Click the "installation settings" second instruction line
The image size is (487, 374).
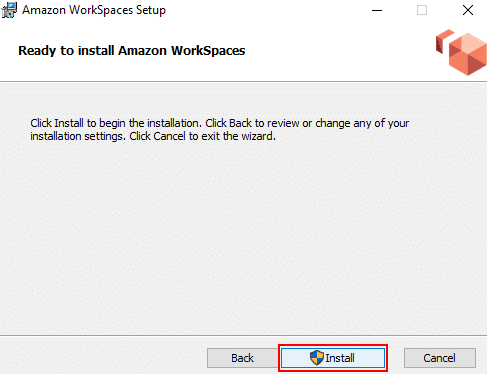153,136
